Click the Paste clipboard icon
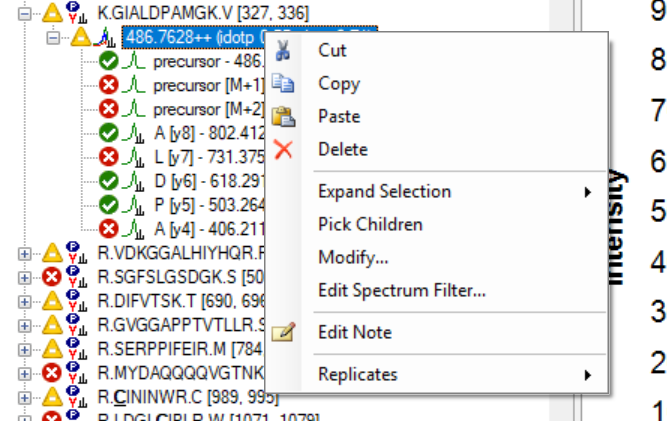Screen dimensions: 667x421 (x=284, y=116)
